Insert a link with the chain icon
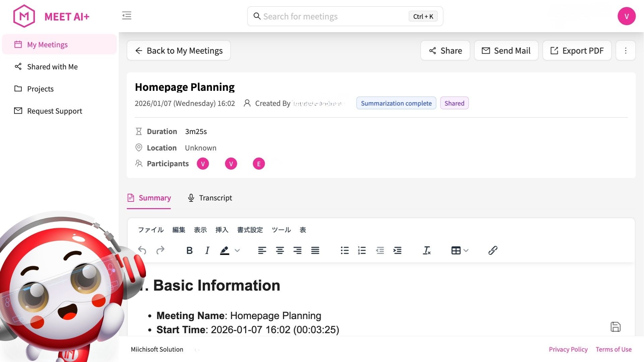 [x=492, y=250]
